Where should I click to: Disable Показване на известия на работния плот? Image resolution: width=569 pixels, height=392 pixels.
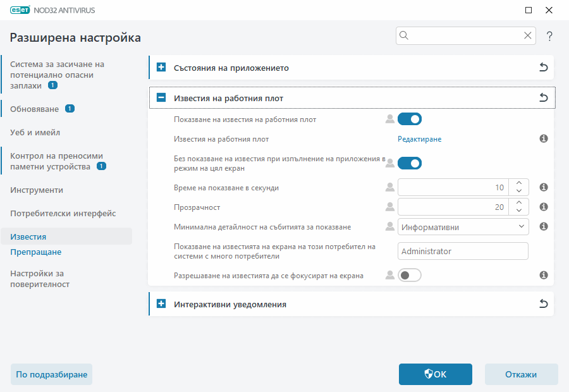click(x=409, y=119)
